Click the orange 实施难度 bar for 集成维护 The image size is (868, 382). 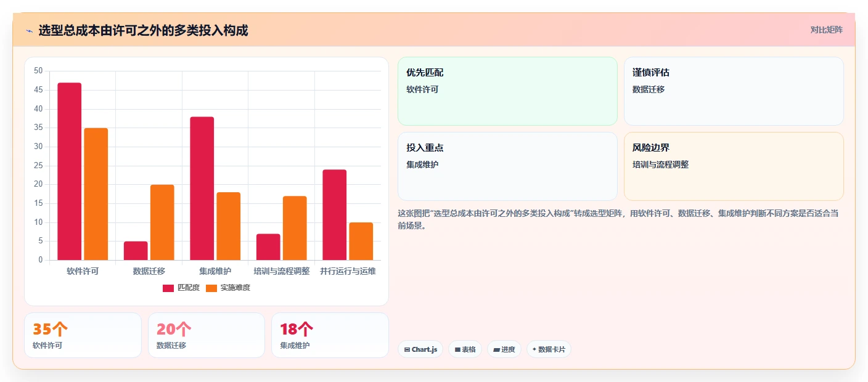pos(229,226)
